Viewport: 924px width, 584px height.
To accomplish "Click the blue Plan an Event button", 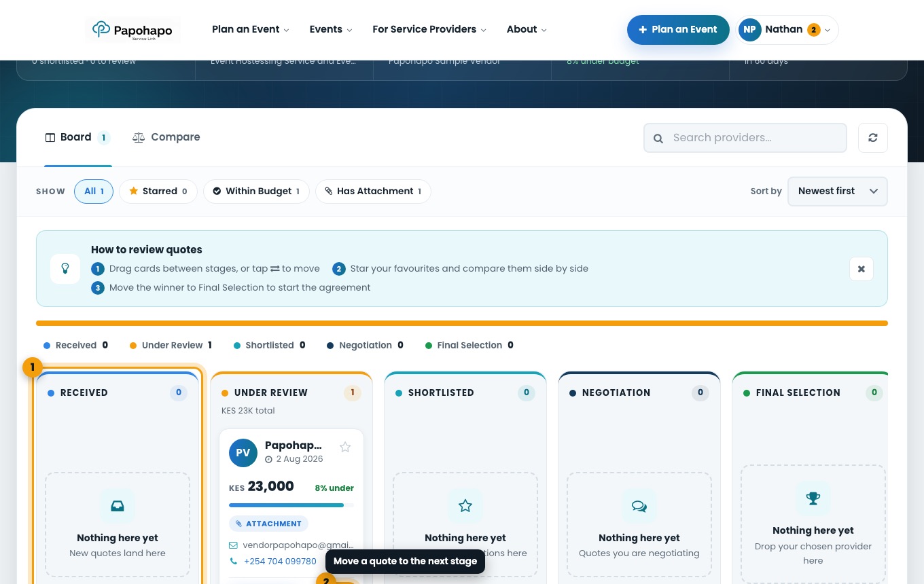I will (x=678, y=30).
